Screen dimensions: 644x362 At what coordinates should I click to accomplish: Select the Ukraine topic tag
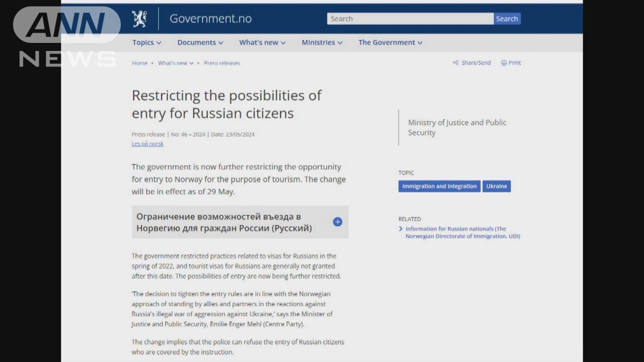tap(496, 186)
